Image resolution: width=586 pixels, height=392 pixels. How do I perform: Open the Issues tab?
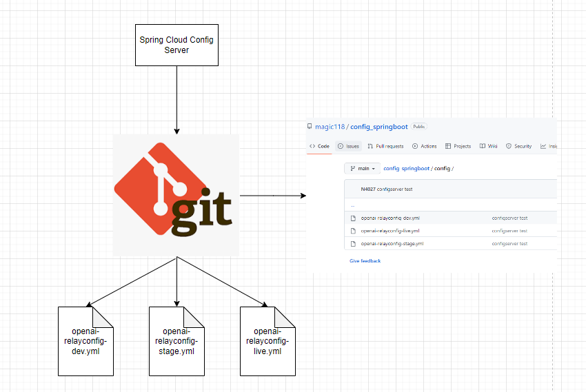click(348, 146)
